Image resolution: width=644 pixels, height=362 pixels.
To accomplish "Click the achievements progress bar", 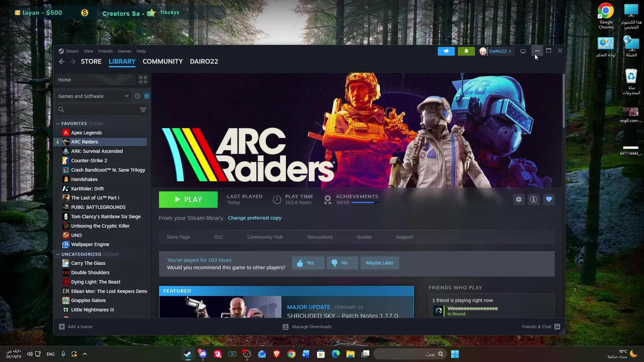I will (x=365, y=203).
